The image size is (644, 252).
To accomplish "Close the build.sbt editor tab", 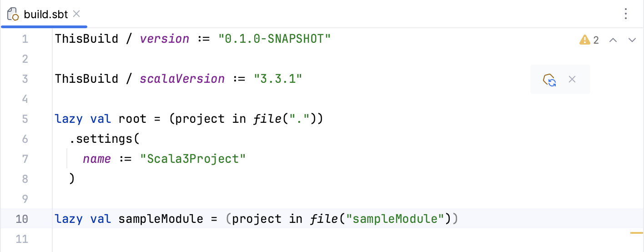I will point(76,14).
